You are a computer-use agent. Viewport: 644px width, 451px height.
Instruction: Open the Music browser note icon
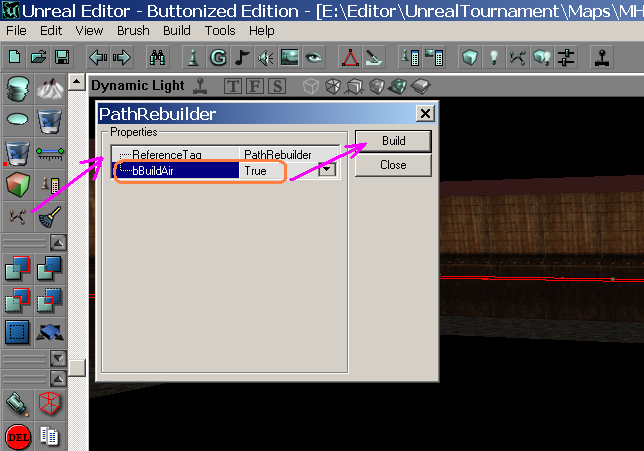242,56
